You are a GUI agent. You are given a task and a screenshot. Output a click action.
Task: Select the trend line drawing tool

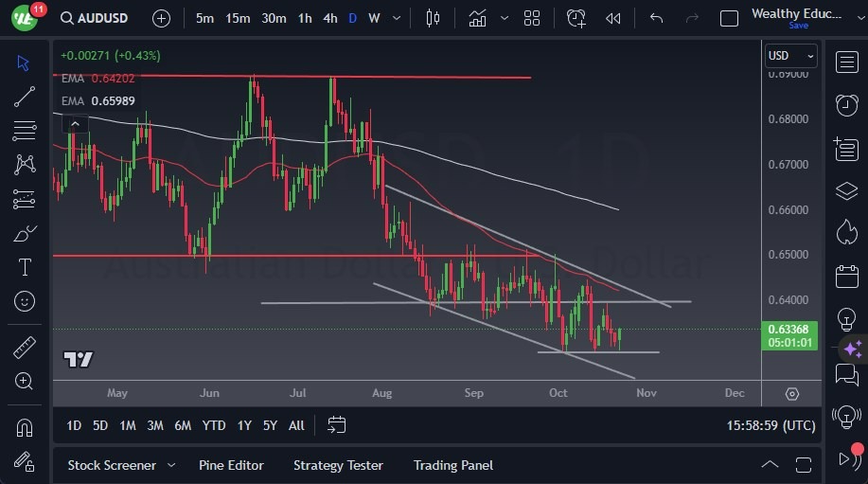[25, 97]
